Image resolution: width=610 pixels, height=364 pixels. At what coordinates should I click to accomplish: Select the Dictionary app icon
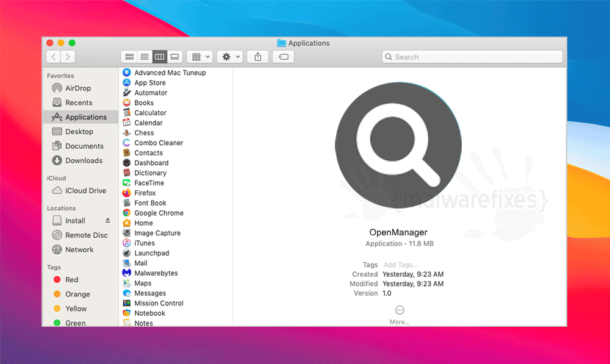[126, 173]
